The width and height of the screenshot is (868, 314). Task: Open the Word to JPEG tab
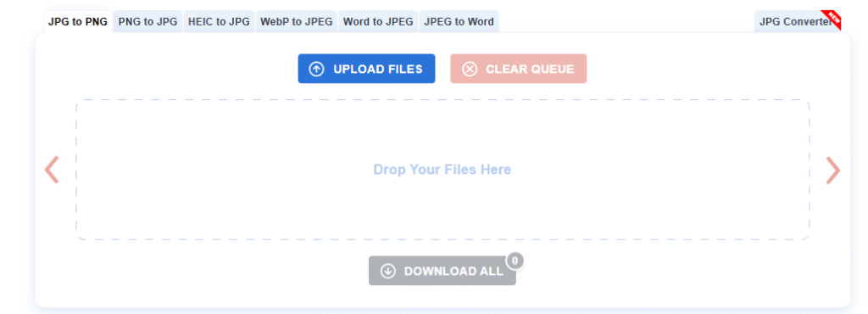pyautogui.click(x=378, y=22)
